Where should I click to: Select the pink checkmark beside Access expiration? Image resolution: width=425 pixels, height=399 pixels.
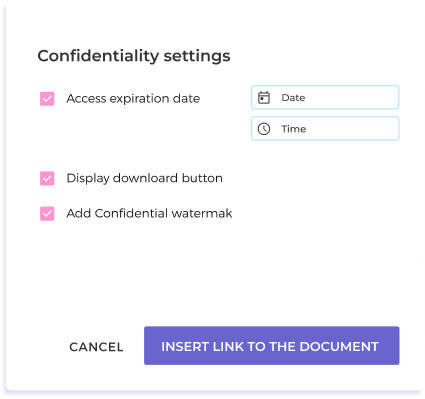coord(47,99)
